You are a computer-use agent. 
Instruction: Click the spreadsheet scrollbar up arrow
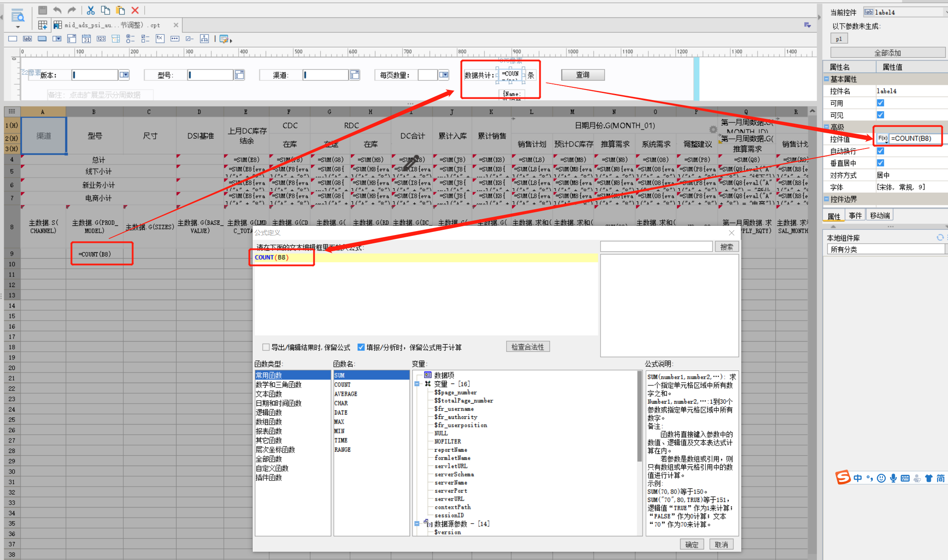(812, 111)
